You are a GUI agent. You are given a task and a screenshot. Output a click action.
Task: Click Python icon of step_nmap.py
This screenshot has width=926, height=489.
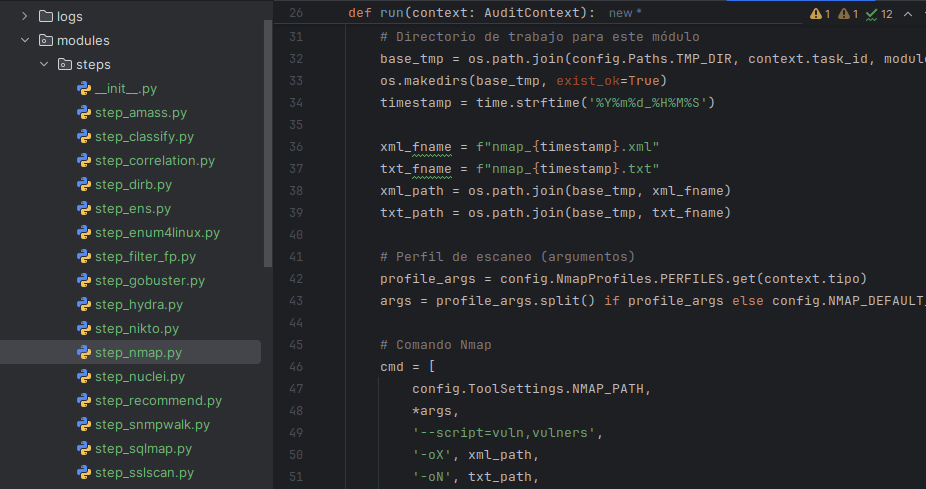point(84,353)
